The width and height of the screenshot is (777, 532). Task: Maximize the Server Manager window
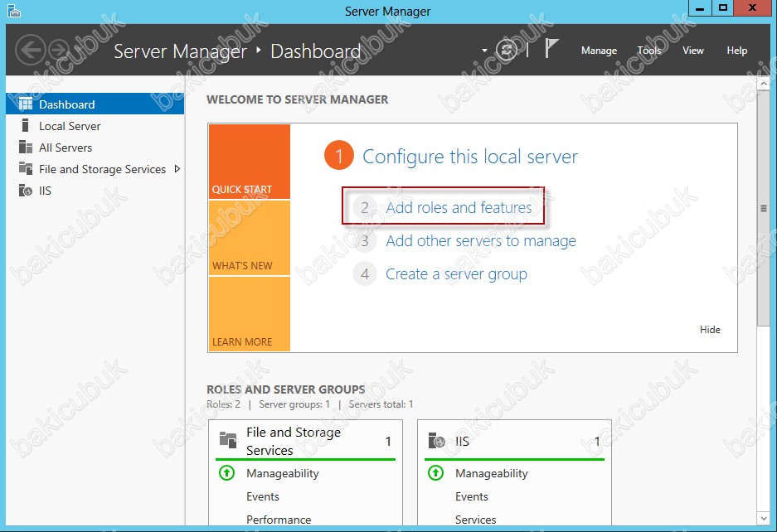pyautogui.click(x=723, y=8)
